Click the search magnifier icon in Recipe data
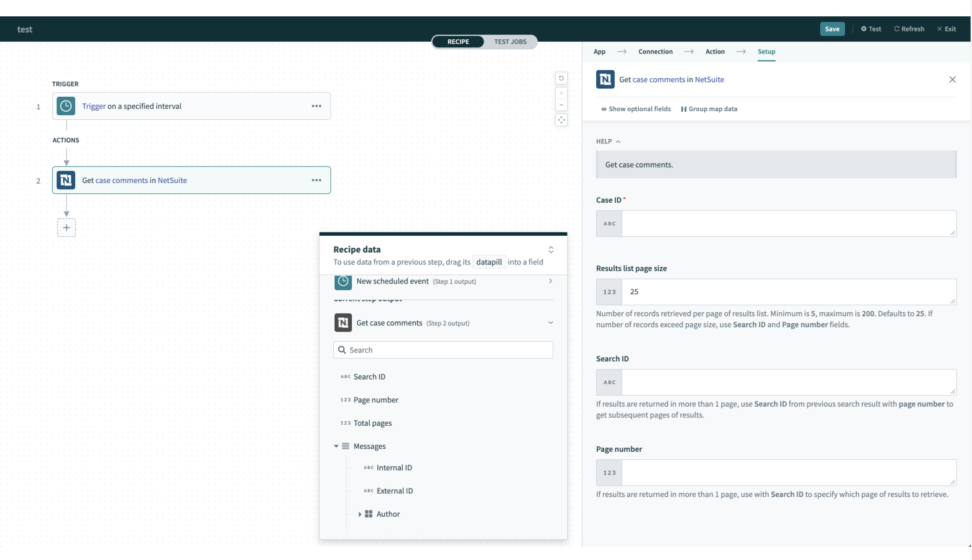Screen dimensions: 972x560 342,350
